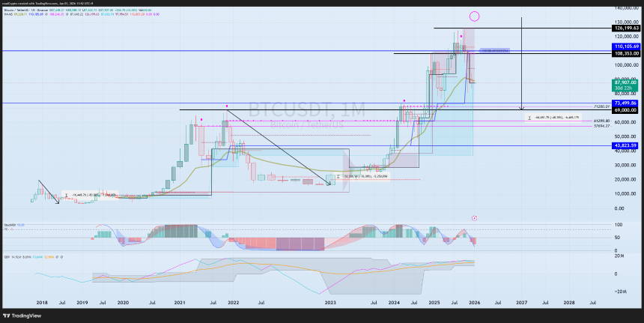Click the 57694.27 line value label
Viewport: 644px width, 323px height.
601,126
